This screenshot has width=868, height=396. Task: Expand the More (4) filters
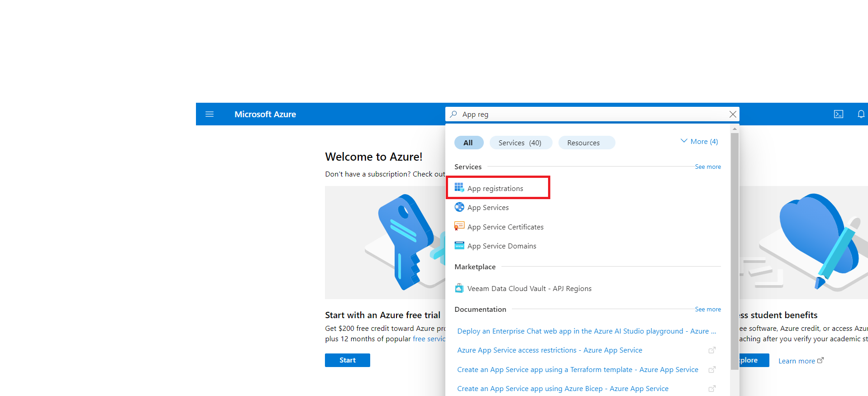tap(699, 142)
